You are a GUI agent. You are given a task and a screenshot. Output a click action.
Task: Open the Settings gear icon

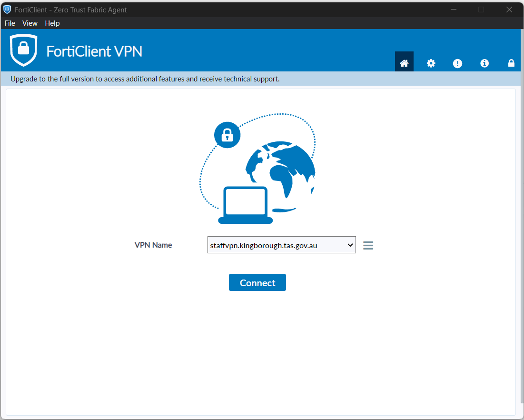pos(431,63)
